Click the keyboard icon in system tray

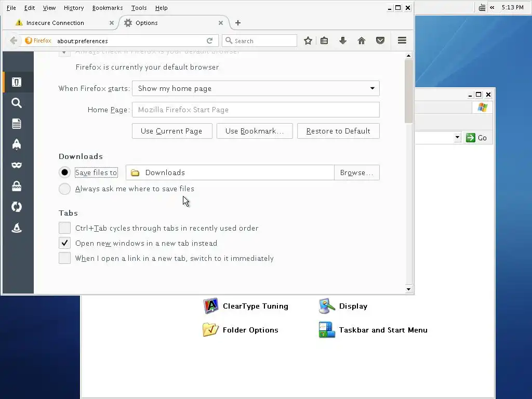coord(482,7)
